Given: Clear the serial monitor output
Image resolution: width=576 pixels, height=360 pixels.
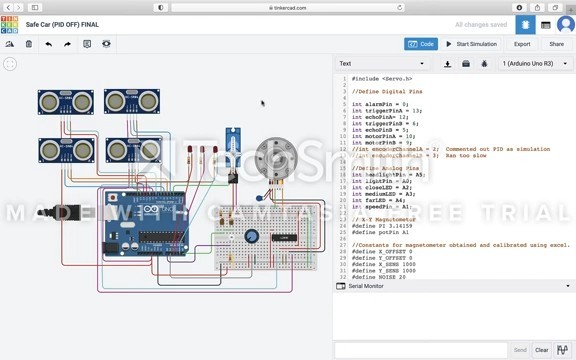Looking at the screenshot, I should (x=541, y=350).
